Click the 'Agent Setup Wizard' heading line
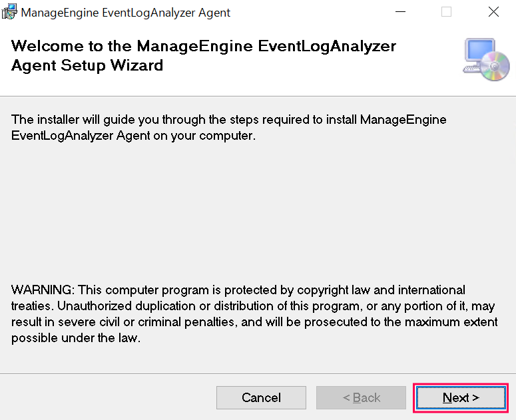Viewport: 516px width, 420px height. (x=87, y=65)
